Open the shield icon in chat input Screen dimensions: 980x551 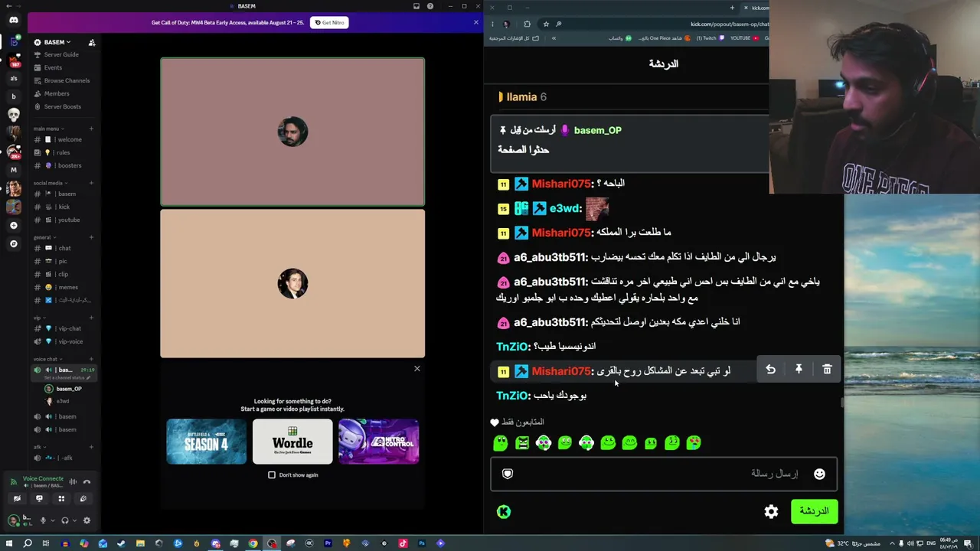[x=507, y=474]
